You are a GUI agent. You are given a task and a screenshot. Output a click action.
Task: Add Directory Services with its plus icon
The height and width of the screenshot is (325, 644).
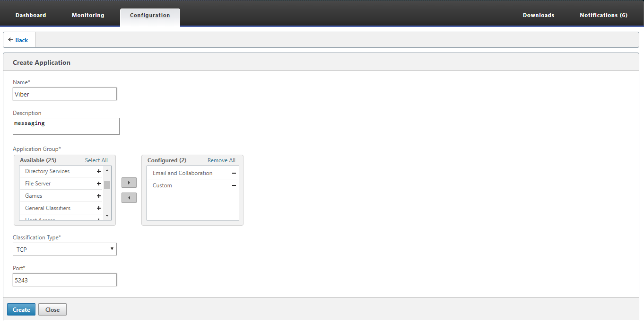click(x=99, y=171)
